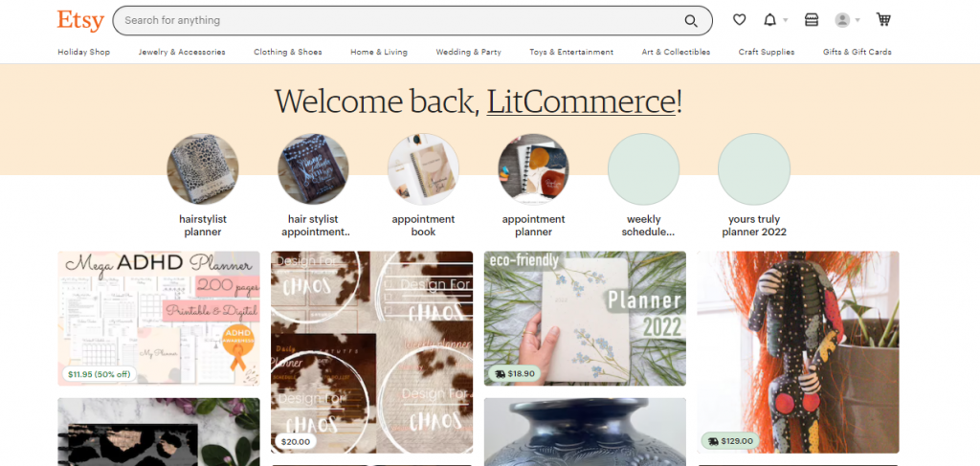Open the eco-friendly Planner 2022 listing
980x466 pixels.
tap(585, 319)
